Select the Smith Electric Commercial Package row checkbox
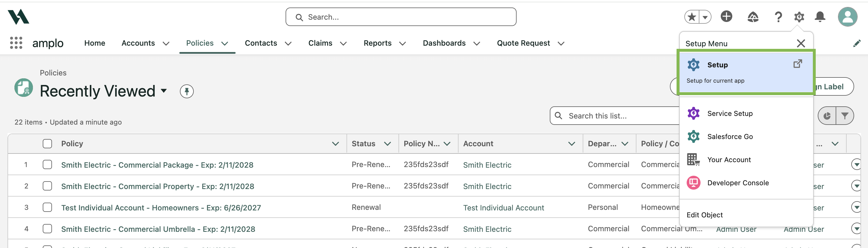This screenshot has height=248, width=868. [48, 165]
